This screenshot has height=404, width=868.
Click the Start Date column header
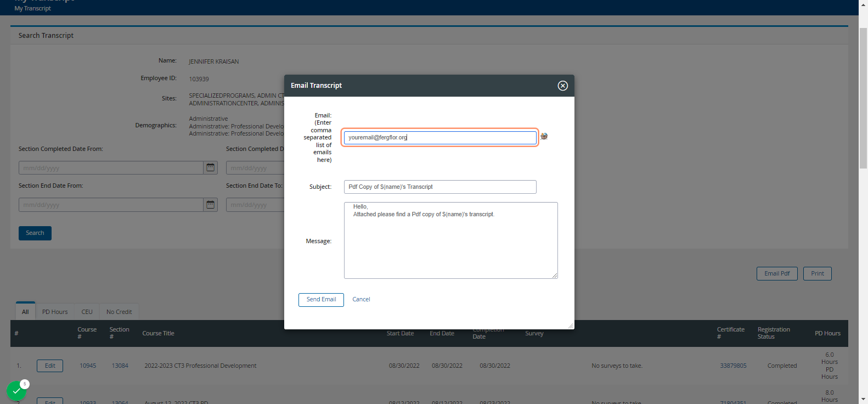click(x=400, y=333)
